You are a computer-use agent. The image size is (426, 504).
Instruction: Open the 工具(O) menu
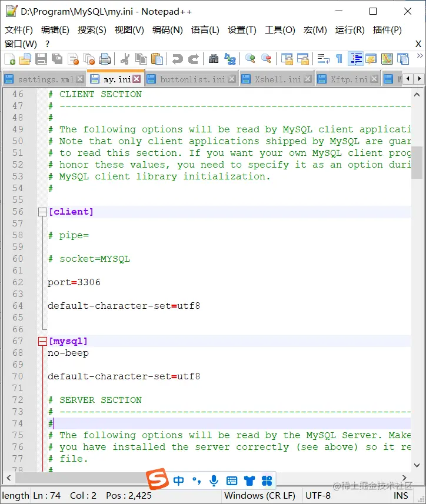tap(279, 30)
